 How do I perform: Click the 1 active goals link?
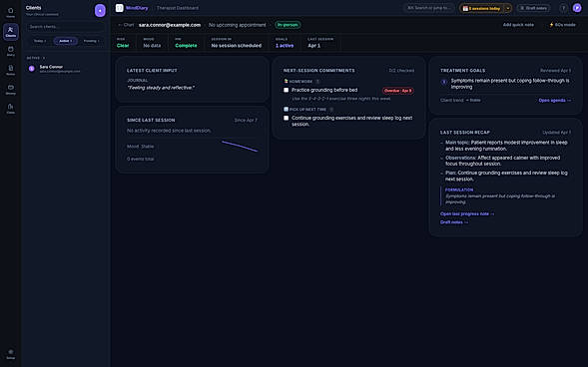[x=285, y=45]
